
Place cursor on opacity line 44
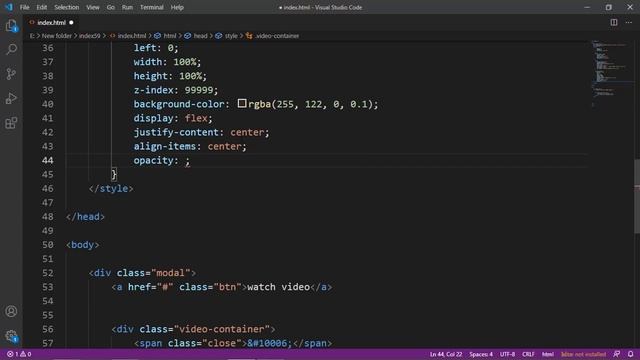[x=162, y=160]
